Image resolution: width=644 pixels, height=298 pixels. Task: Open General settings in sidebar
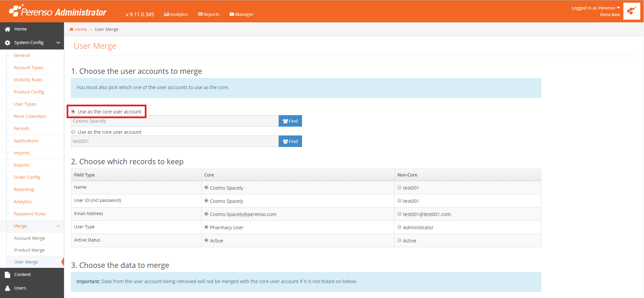(22, 55)
